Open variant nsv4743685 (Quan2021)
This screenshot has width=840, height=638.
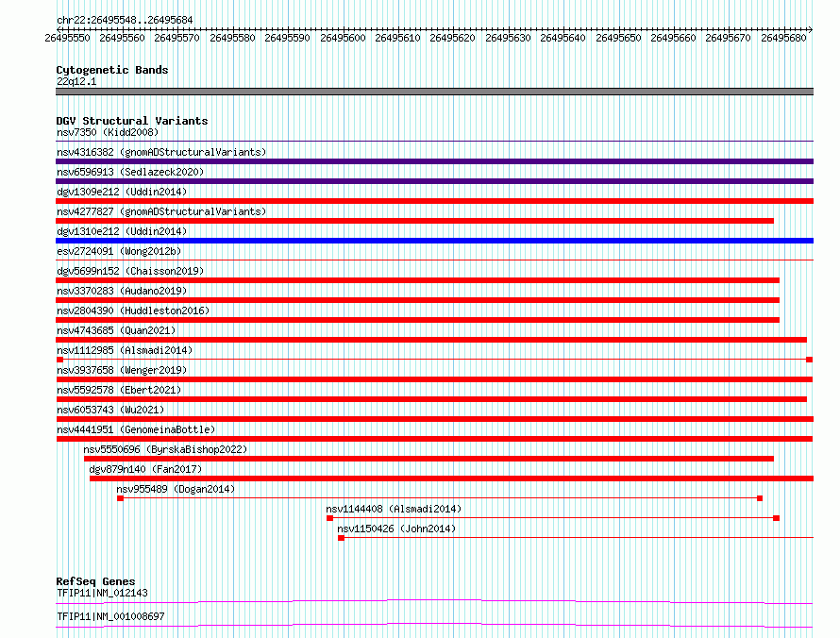[116, 330]
